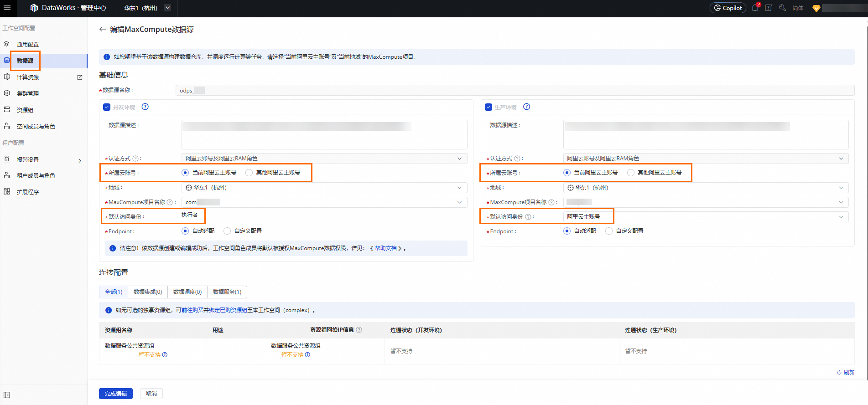Open MaxCompute项目名称 dropdown in 开发环境
The image size is (868, 405).
click(324, 202)
